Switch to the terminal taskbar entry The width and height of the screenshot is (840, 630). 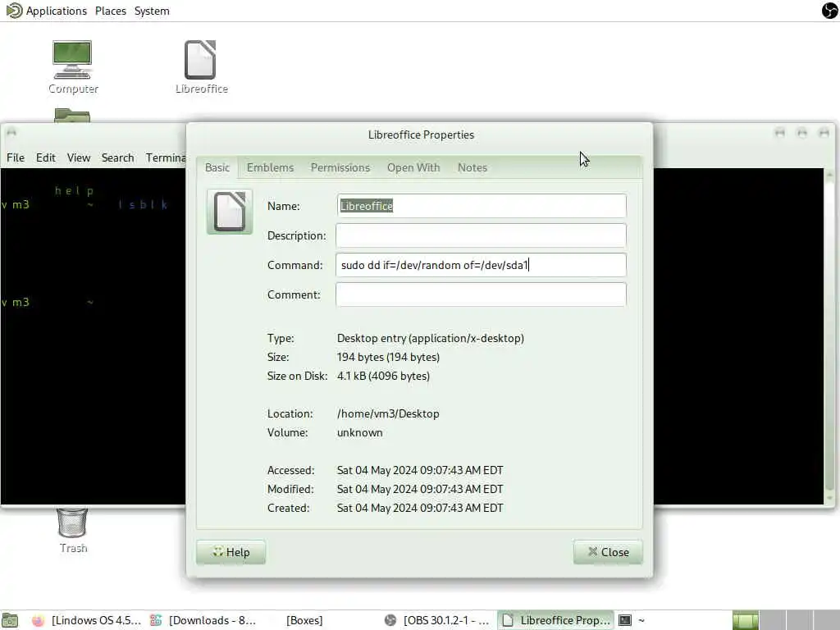click(632, 620)
